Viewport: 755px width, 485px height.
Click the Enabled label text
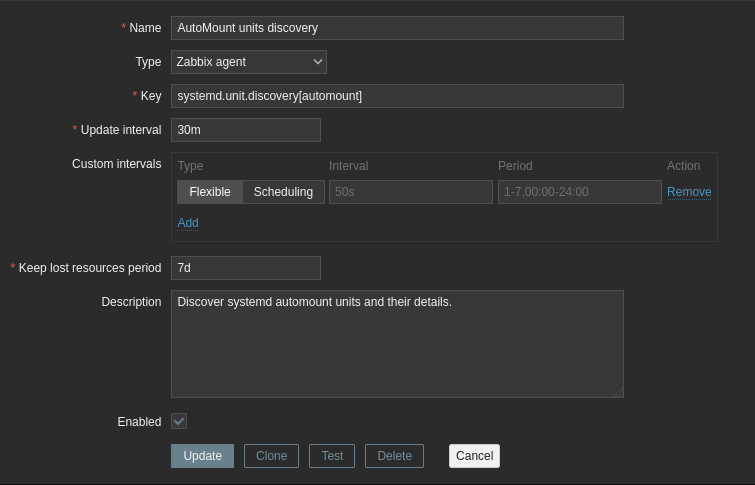point(139,422)
